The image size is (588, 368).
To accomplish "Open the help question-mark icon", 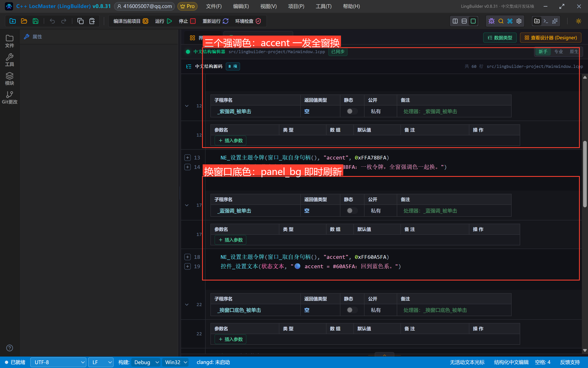I will (x=9, y=348).
